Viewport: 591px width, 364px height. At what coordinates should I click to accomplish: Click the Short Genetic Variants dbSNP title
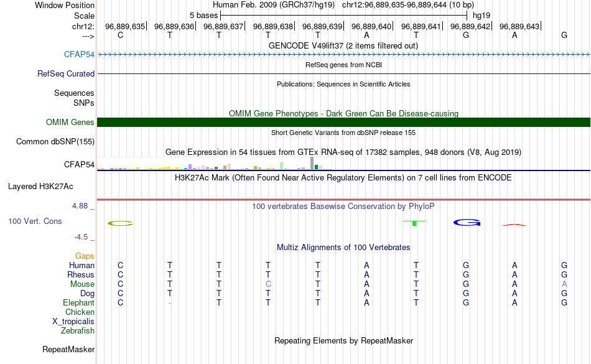343,133
